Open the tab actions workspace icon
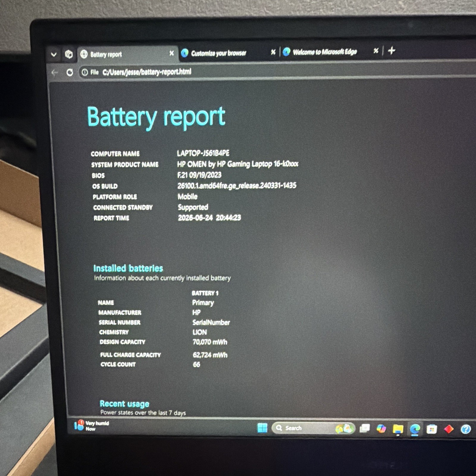This screenshot has width=476, height=476. pos(69,54)
